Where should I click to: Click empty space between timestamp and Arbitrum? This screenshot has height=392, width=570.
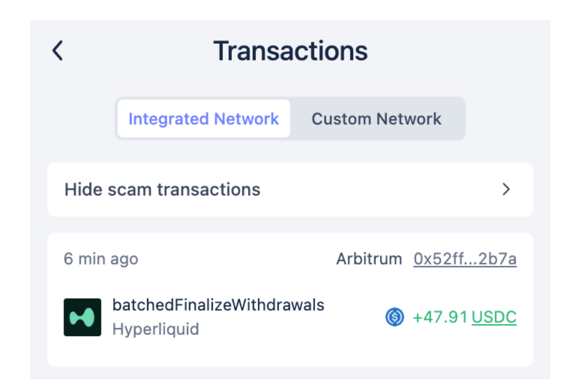point(237,259)
